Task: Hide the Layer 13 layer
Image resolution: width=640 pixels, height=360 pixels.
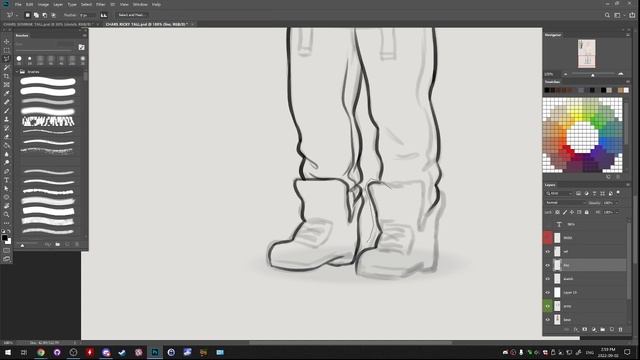Action: click(x=548, y=292)
